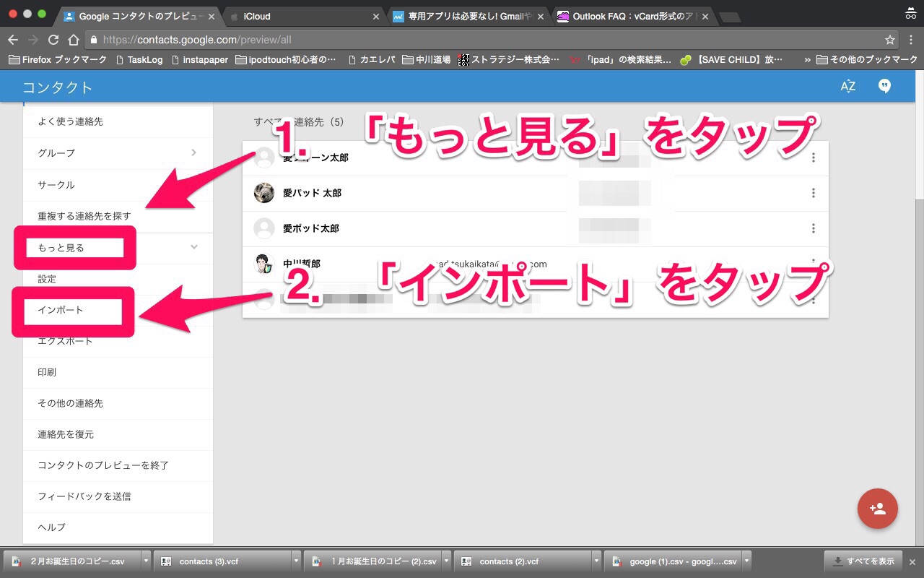
Task: Collapse the もっと見る section chevron
Action: click(x=193, y=247)
